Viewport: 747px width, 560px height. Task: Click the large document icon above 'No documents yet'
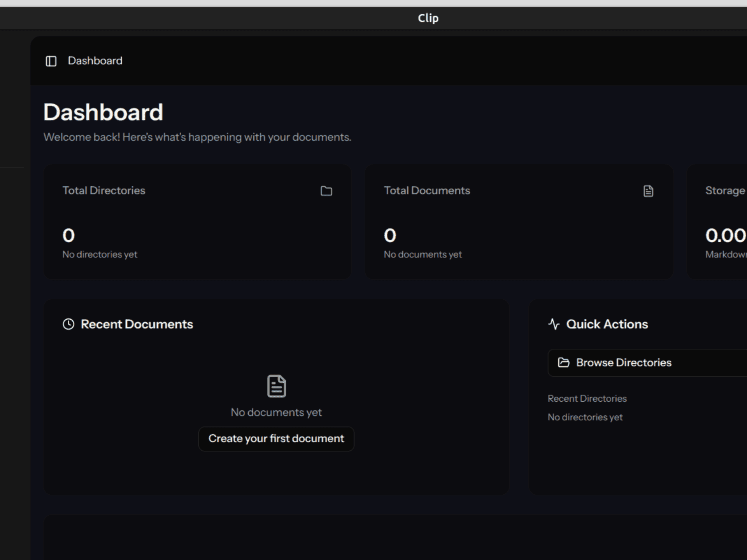point(277,386)
